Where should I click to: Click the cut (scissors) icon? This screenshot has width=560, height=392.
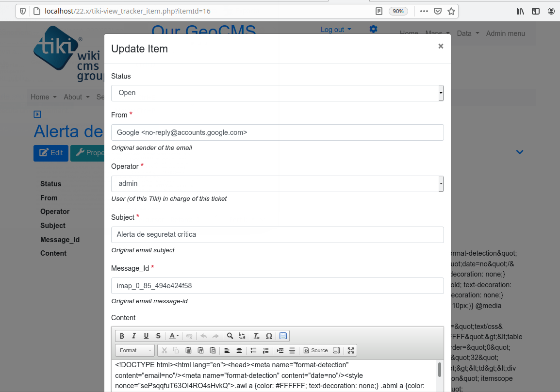[x=165, y=351]
